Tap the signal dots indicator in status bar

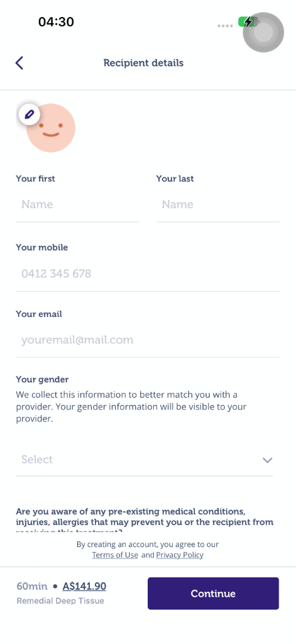coord(225,25)
